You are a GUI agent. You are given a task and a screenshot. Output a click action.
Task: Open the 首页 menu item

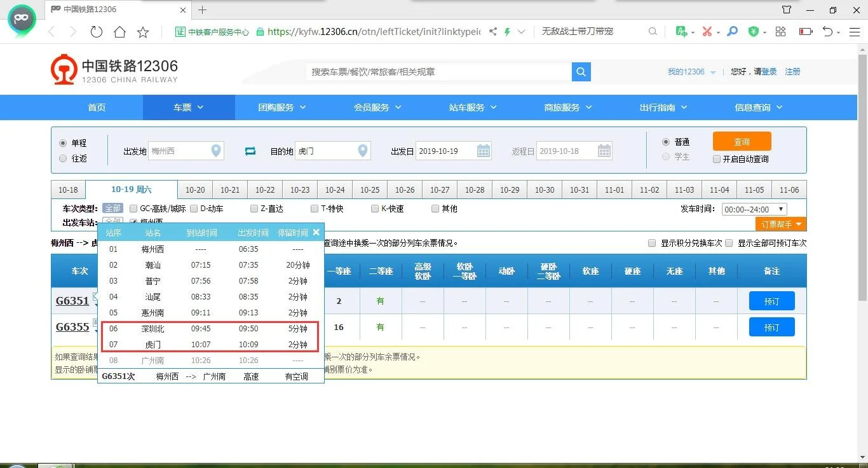(96, 107)
